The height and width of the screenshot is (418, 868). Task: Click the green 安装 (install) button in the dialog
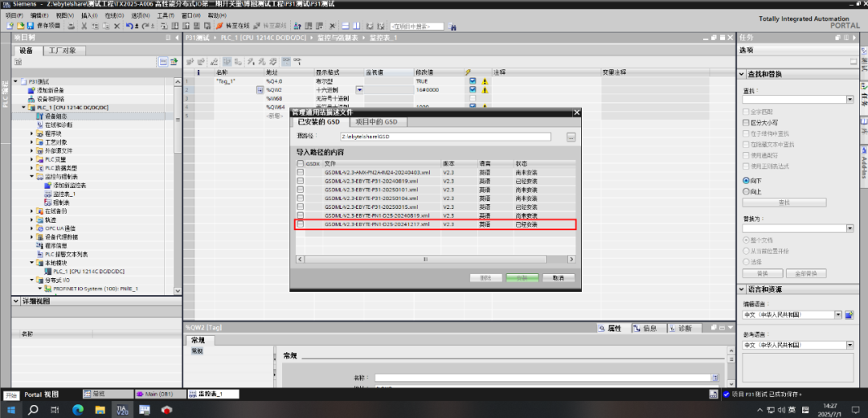coord(522,278)
